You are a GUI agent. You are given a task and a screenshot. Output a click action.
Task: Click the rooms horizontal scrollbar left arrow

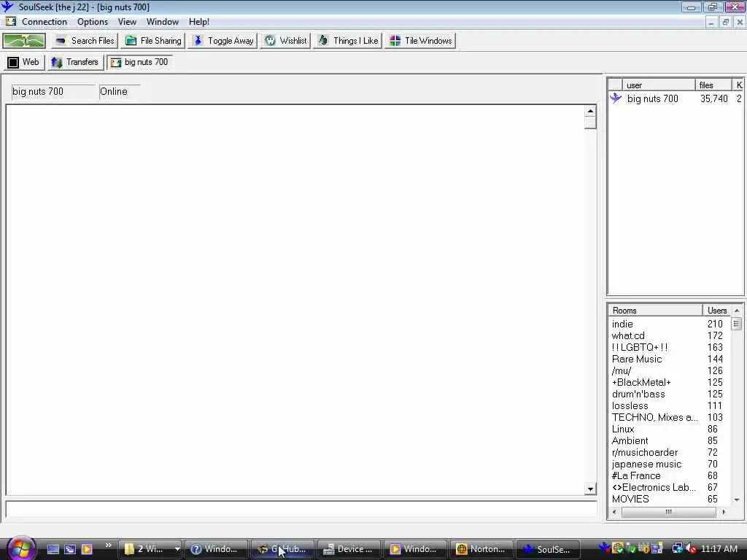tap(614, 512)
